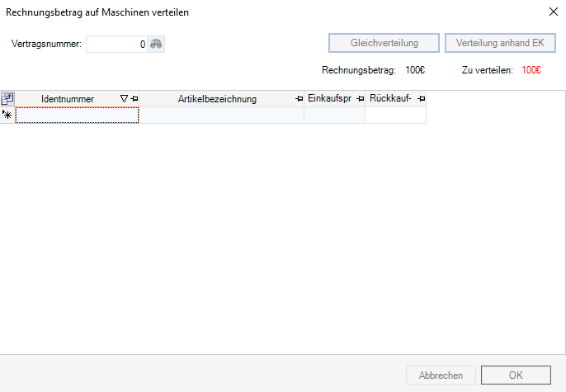Click the Identnummer cell in new row
This screenshot has height=392, width=566.
point(77,116)
